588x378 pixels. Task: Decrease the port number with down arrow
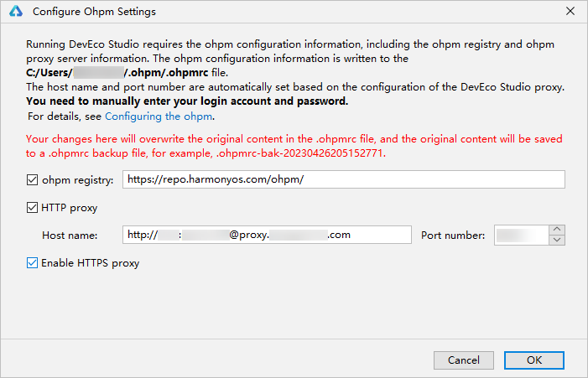click(557, 241)
